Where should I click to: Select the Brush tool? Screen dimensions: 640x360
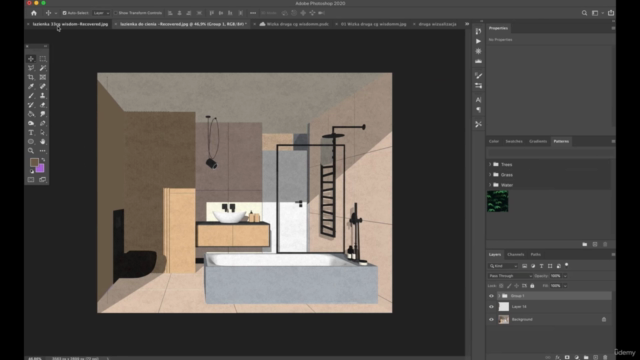click(31, 96)
